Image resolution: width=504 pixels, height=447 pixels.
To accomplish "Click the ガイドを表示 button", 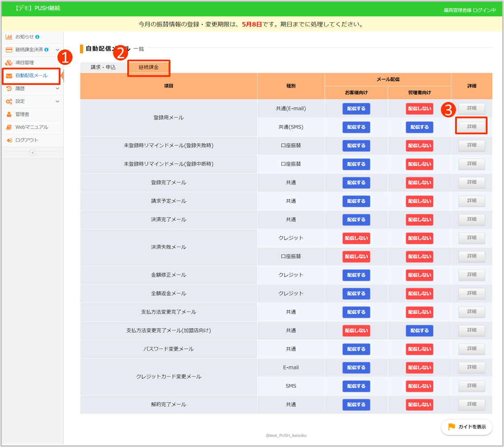I will coord(467,427).
